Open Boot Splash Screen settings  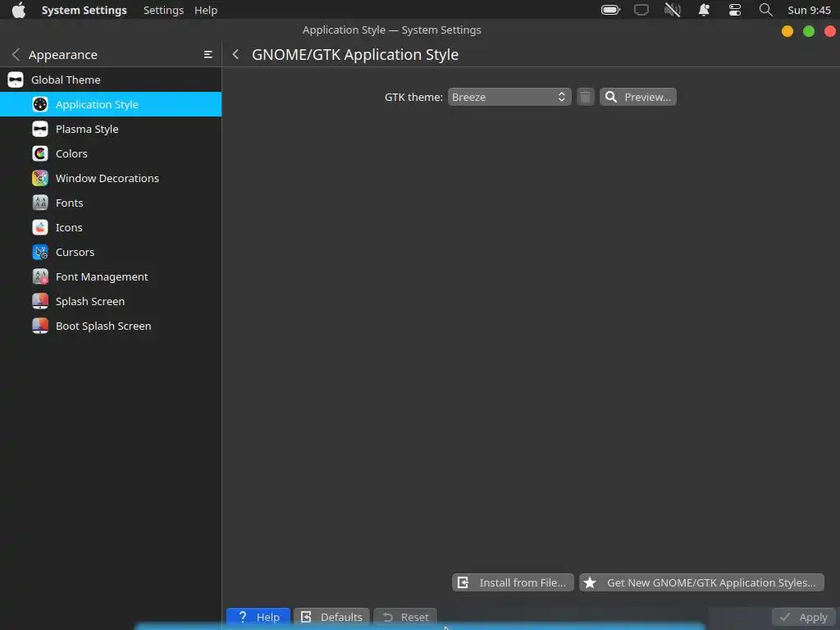pyautogui.click(x=111, y=326)
